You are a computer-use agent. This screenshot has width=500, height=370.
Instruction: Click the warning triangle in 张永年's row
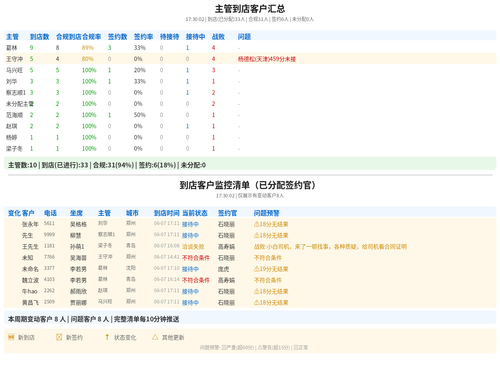257,224
